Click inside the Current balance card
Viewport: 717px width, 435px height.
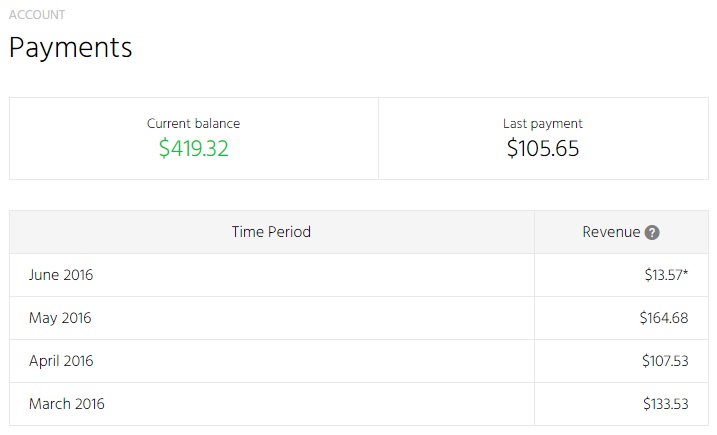(194, 138)
